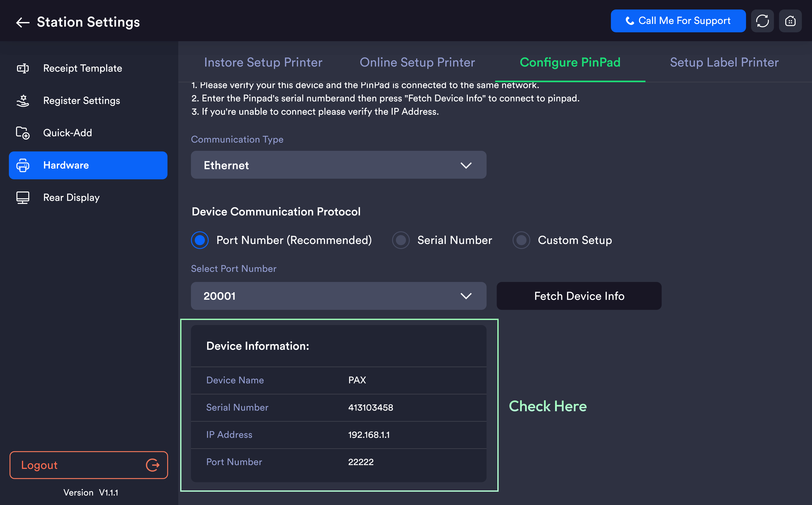Click the Hardware printer icon
Image resolution: width=812 pixels, height=505 pixels.
(x=23, y=165)
